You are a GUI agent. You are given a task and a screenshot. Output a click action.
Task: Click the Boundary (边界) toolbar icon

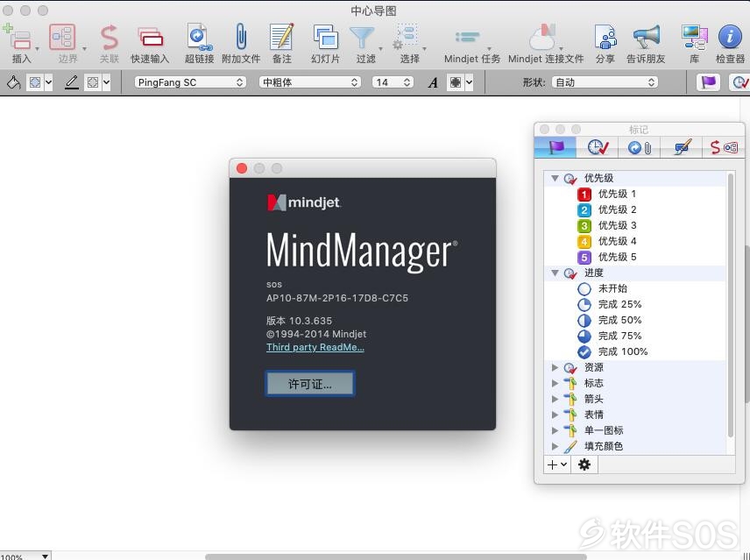coord(62,38)
